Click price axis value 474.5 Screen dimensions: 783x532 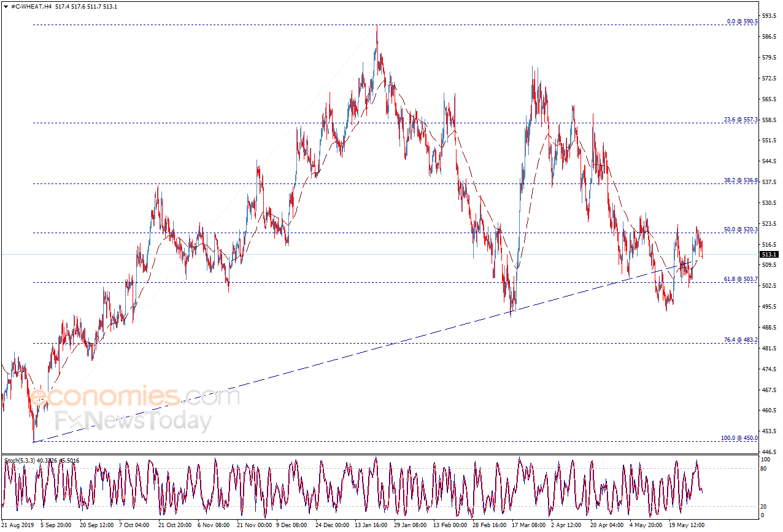769,369
